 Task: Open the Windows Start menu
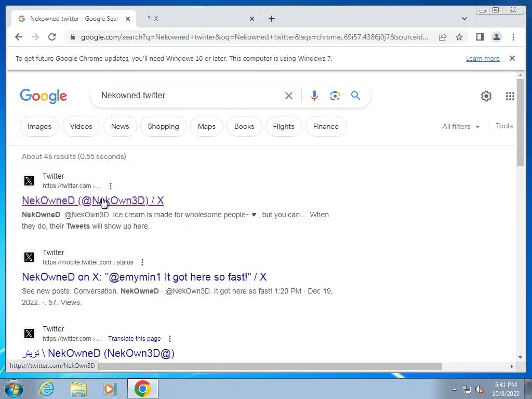tap(13, 389)
